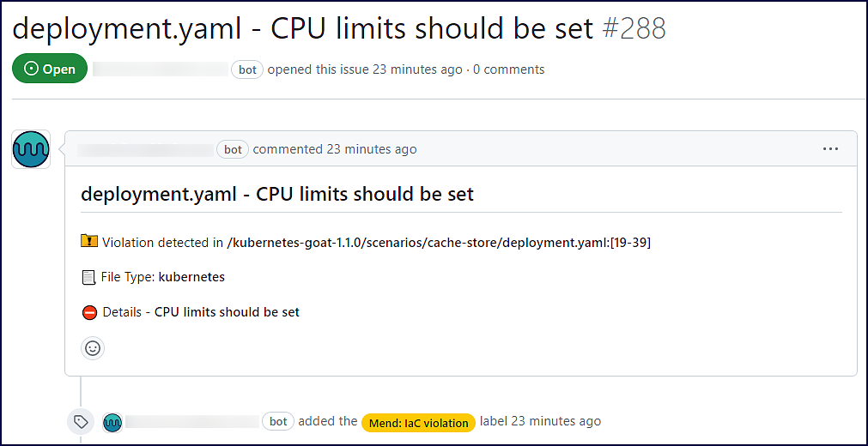Click the blurred author name in issue header
This screenshot has height=446, width=868.
point(161,69)
